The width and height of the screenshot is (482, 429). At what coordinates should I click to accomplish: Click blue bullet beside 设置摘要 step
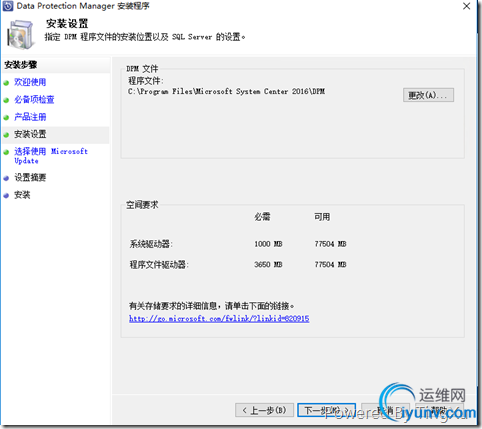[x=6, y=178]
